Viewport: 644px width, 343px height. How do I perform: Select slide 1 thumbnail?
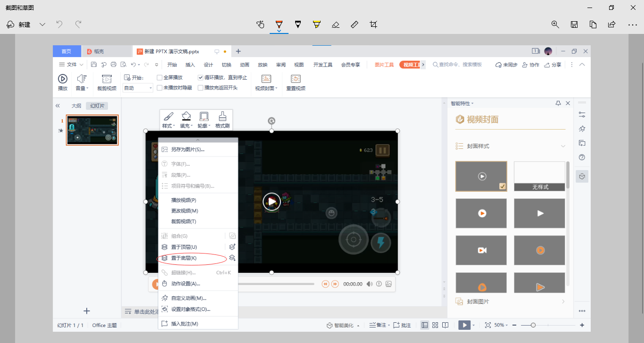tap(92, 130)
